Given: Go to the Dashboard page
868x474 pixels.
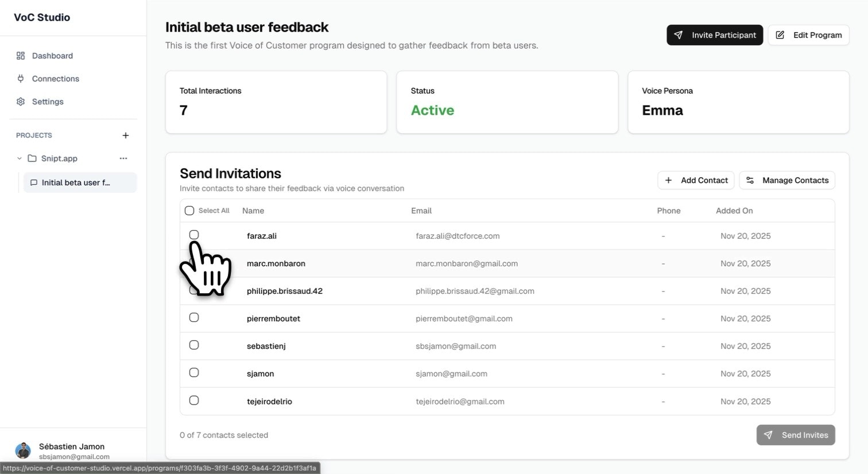Looking at the screenshot, I should [52, 56].
